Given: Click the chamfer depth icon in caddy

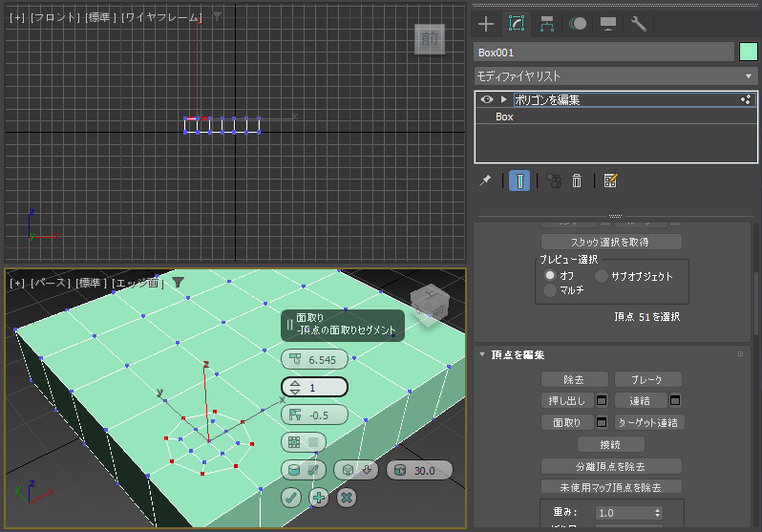Looking at the screenshot, I should point(295,415).
